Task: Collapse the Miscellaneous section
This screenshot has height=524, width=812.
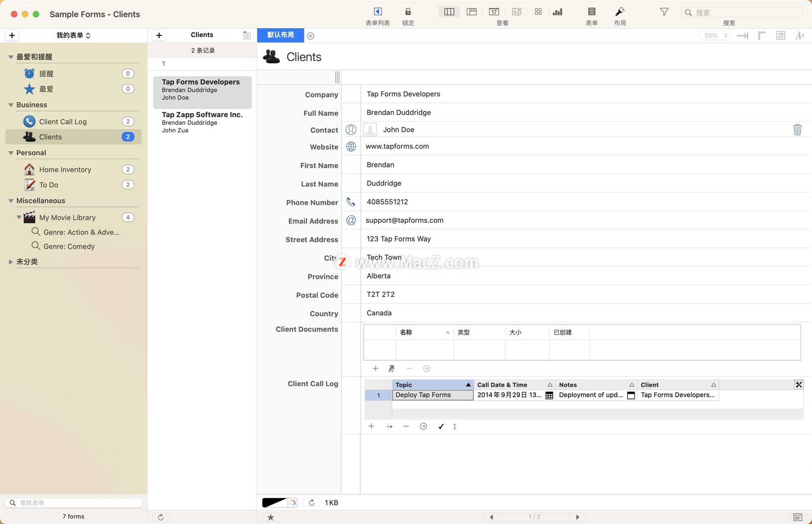Action: coord(11,201)
